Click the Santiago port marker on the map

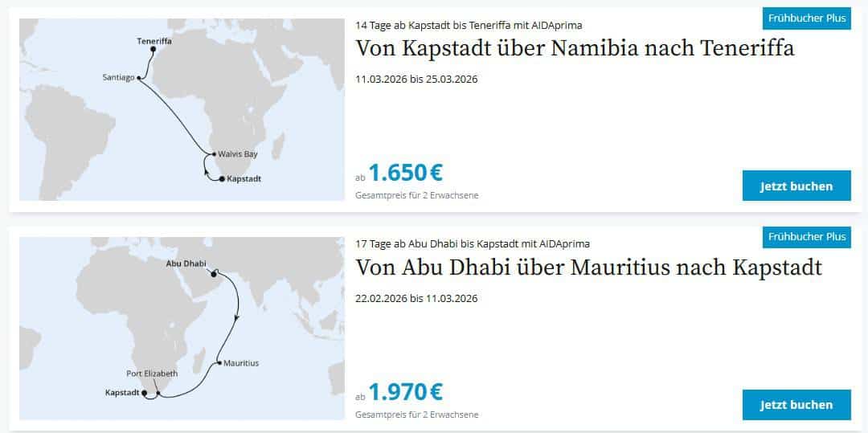coord(139,78)
